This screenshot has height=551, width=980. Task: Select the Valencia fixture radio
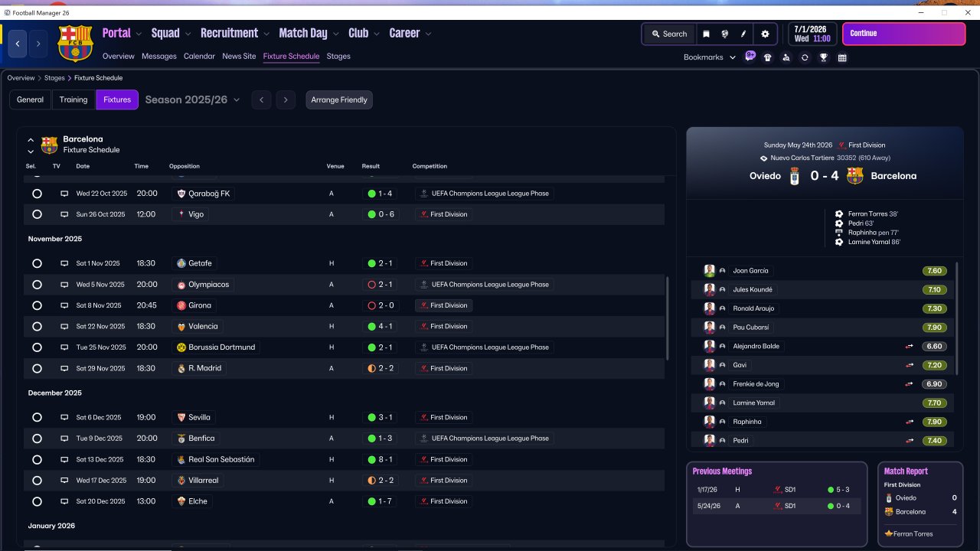37,326
